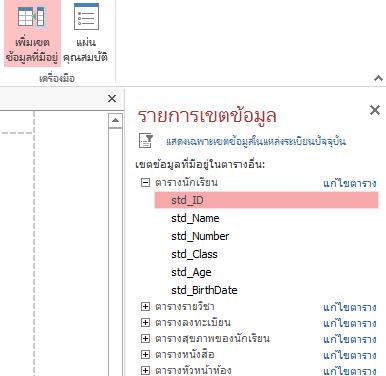The width and height of the screenshot is (386, 376).
Task: Click the แสดงเฉพาะเขตข้อมูลในแหล่งระเบียนปัจจุบัน link
Action: (x=256, y=141)
